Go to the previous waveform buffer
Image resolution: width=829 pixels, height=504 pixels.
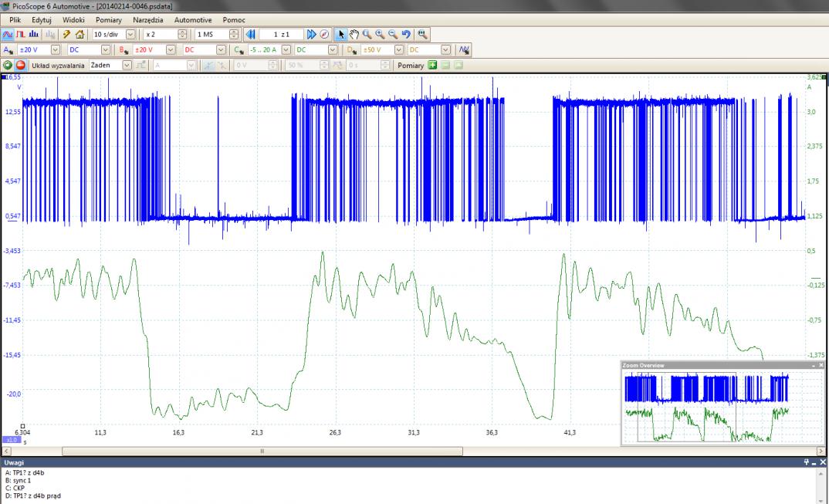click(250, 35)
